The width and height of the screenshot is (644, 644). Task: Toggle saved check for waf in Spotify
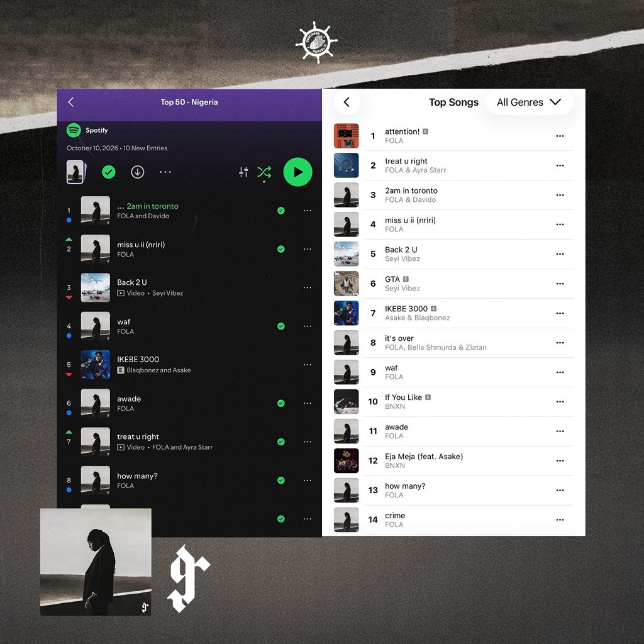281,326
